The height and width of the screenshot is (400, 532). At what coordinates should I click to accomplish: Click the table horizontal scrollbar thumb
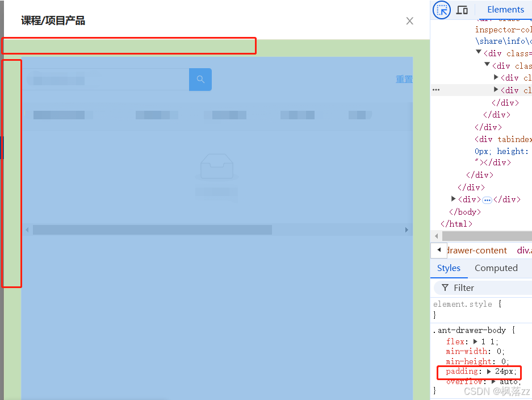[152, 230]
